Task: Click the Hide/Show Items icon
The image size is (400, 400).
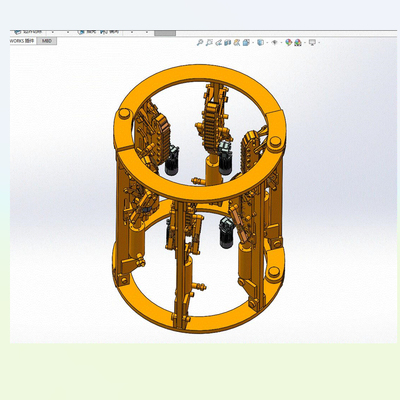Action: (275, 42)
